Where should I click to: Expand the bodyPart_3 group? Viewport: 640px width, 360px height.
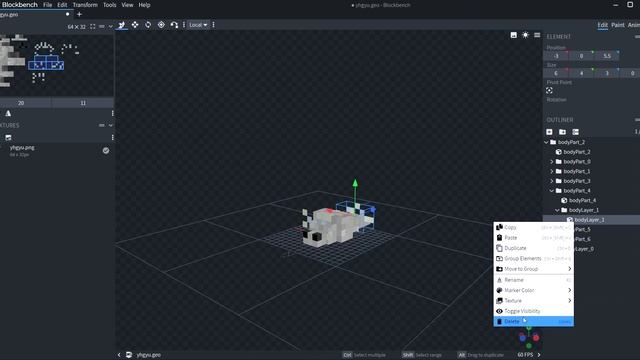552,181
